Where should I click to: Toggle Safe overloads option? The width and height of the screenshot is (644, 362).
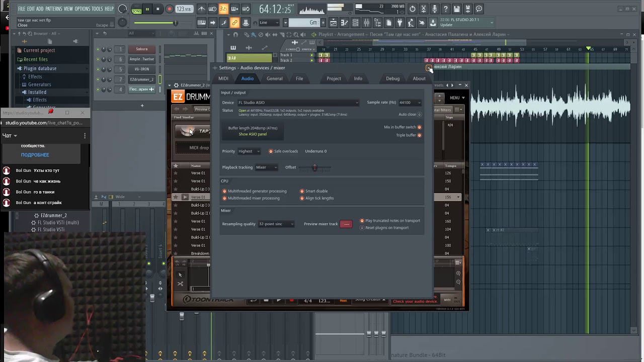click(271, 151)
